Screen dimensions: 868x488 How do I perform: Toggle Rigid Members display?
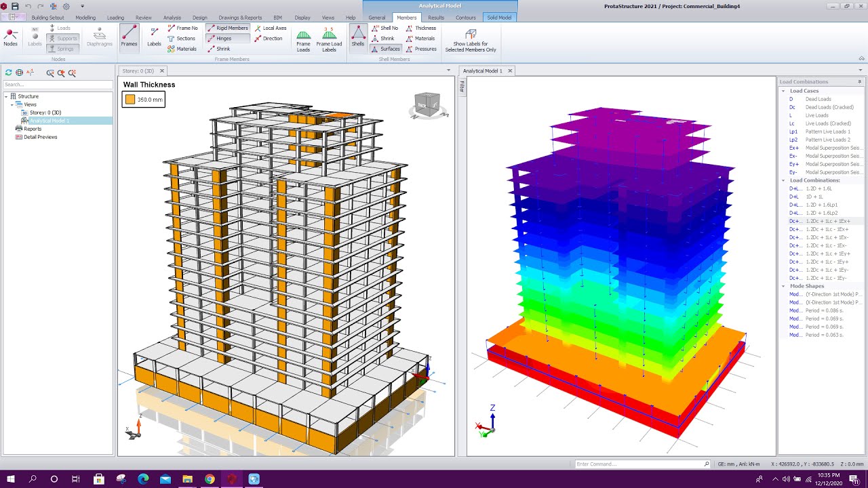[227, 28]
